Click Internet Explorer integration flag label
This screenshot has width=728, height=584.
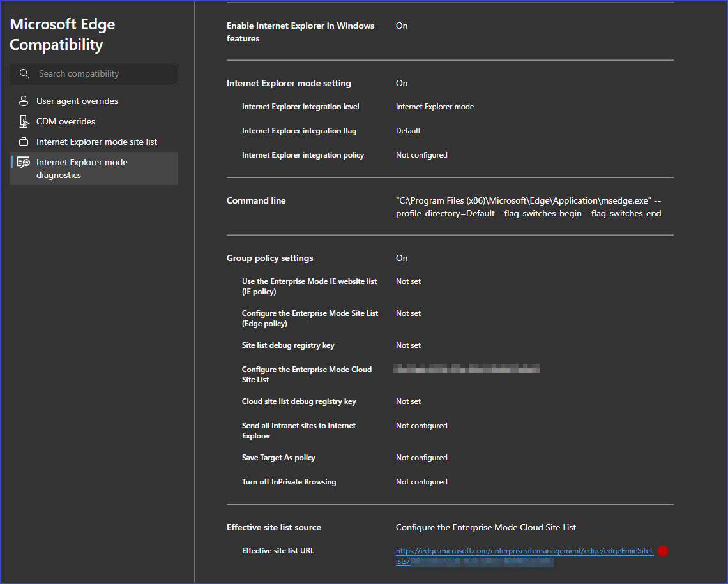pyautogui.click(x=299, y=131)
